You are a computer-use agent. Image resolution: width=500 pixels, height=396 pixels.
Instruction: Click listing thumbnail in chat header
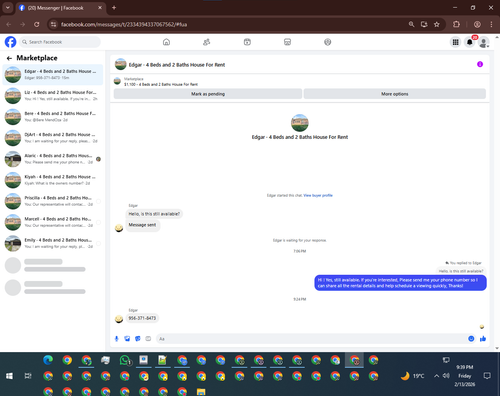[121, 64]
